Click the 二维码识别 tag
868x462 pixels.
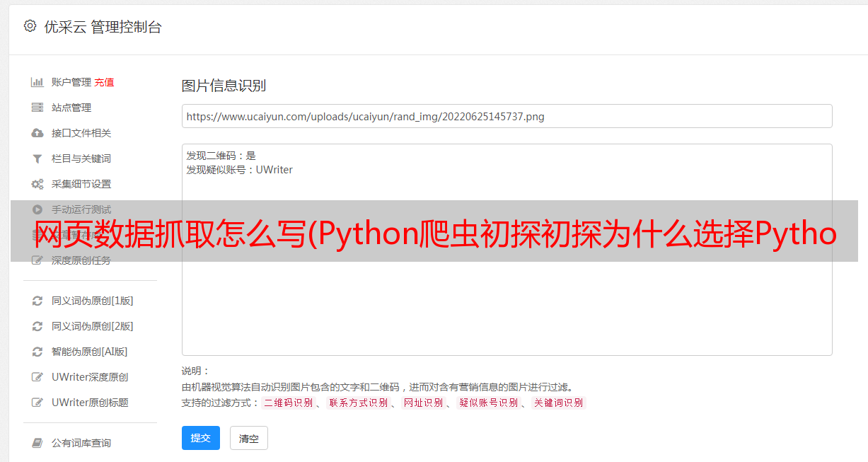click(289, 403)
